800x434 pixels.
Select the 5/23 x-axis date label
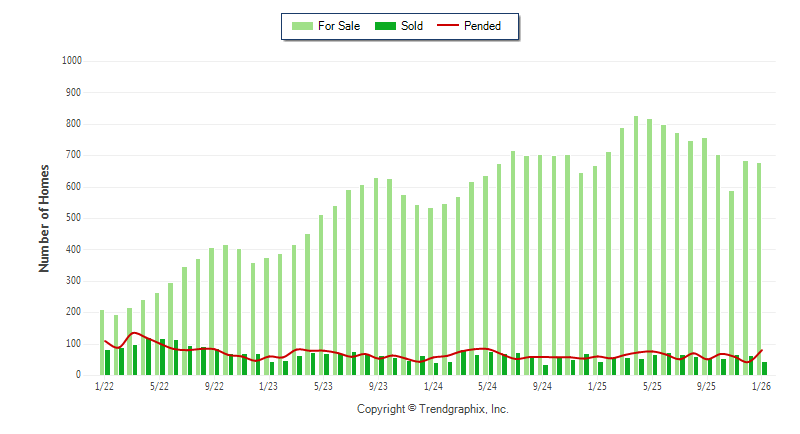[x=323, y=386]
